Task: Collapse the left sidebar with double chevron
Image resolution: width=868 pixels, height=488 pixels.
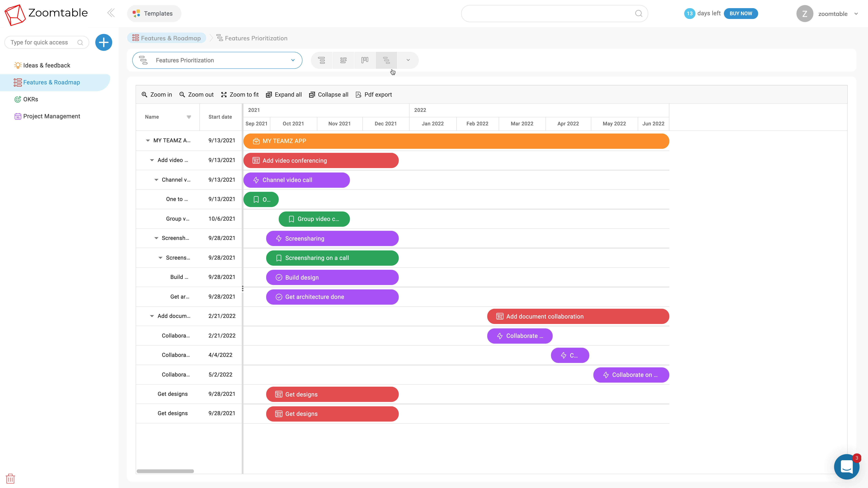Action: point(111,13)
